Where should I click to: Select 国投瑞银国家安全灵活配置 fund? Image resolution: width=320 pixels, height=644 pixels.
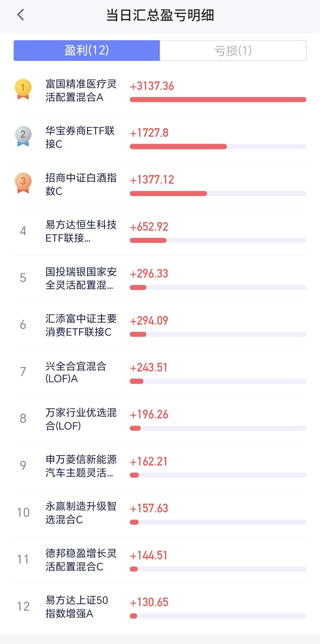point(160,278)
